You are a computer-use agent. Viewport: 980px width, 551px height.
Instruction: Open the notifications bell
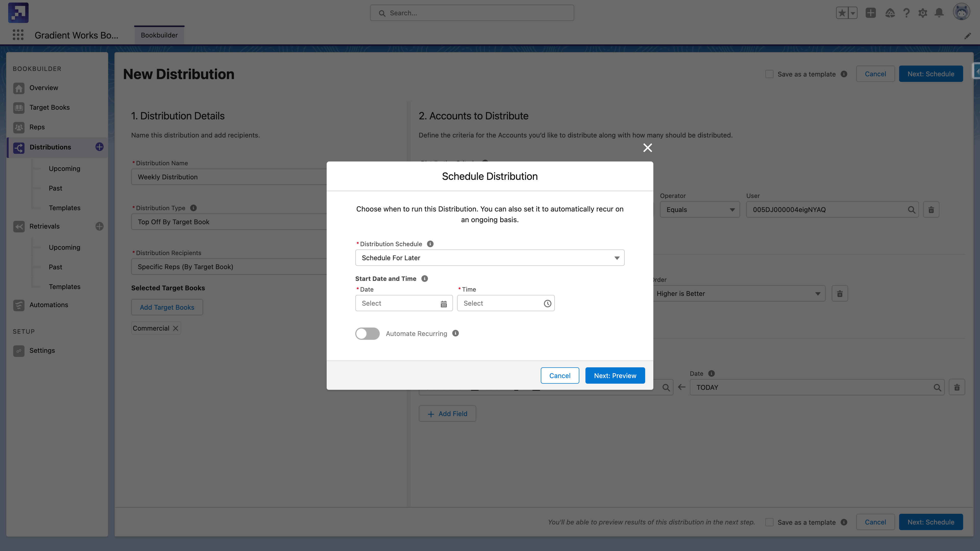click(939, 13)
